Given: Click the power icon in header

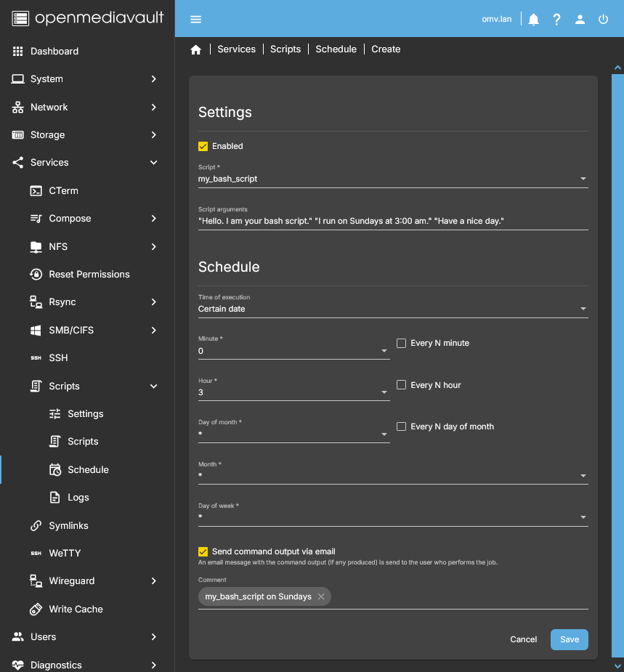Looking at the screenshot, I should pos(603,20).
